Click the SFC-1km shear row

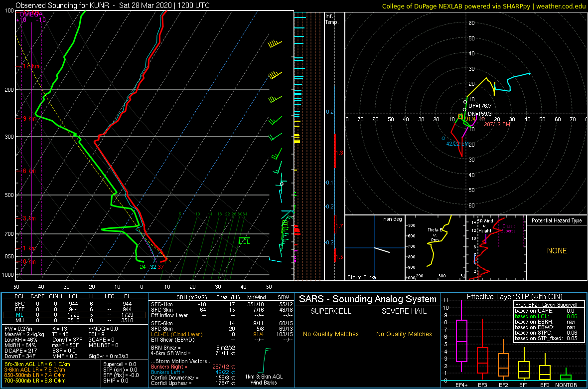pos(221,304)
